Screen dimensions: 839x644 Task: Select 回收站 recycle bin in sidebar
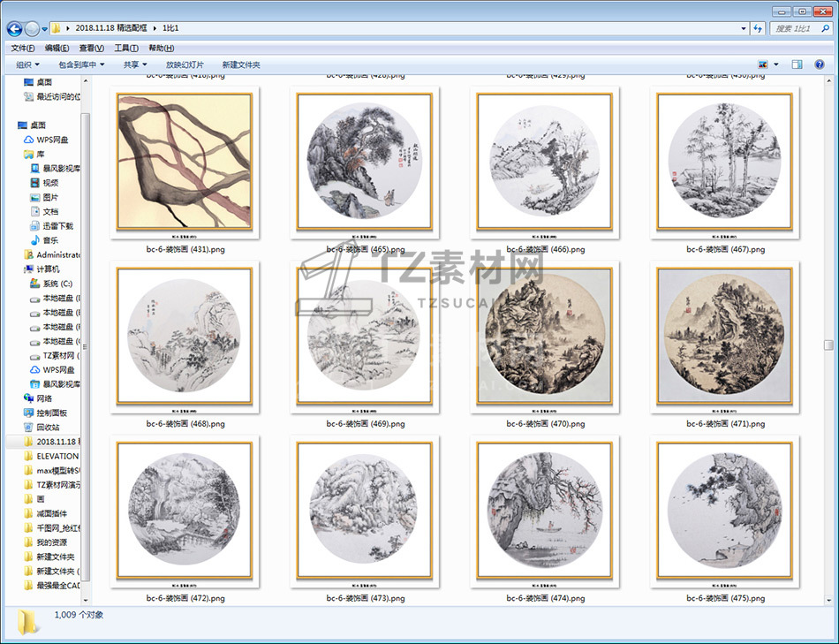48,427
